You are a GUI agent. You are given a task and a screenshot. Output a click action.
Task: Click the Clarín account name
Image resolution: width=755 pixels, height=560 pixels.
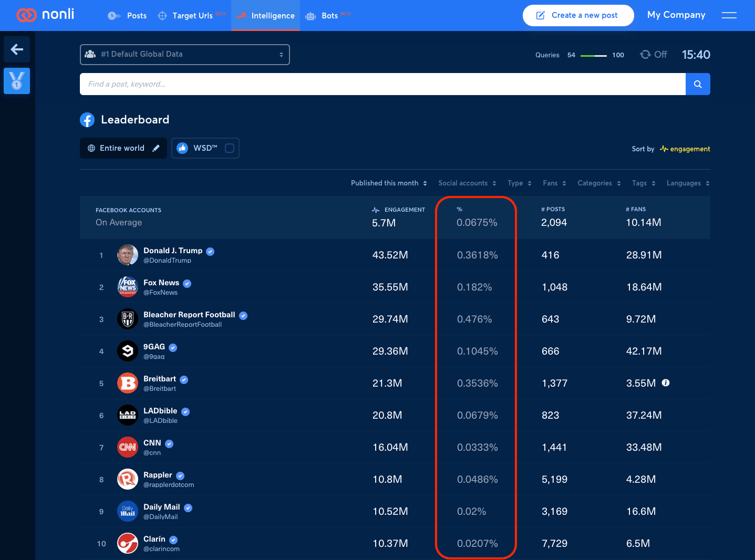coord(154,539)
